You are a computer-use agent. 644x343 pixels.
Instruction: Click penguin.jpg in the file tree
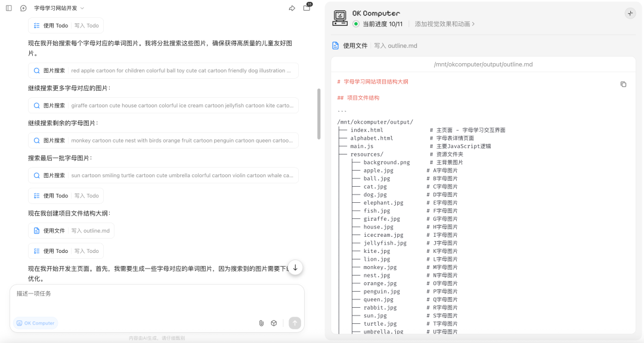coord(382,292)
